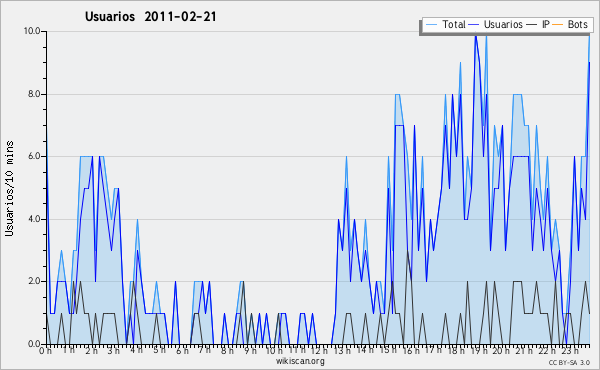The height and width of the screenshot is (370, 600).
Task: Click the '0 h' x-axis label
Action: coord(46,350)
